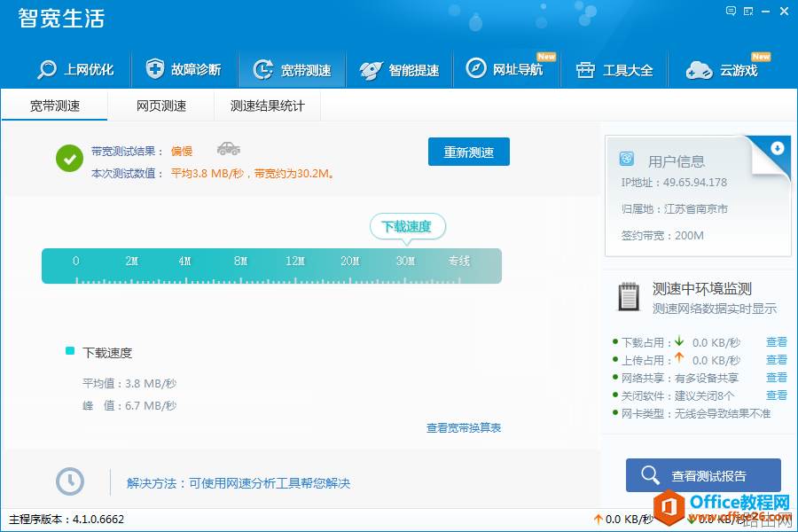Image resolution: width=798 pixels, height=532 pixels.
Task: Click the car speed-level icon
Action: (229, 149)
